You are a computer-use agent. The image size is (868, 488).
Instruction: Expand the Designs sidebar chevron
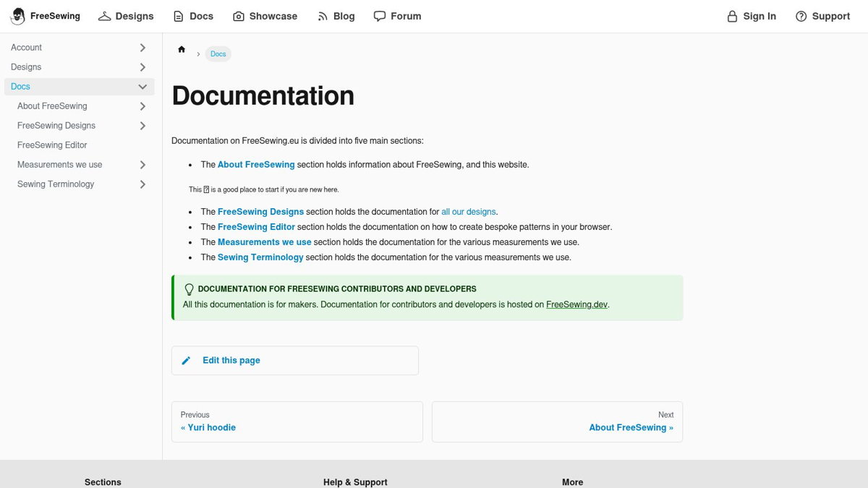(x=142, y=67)
